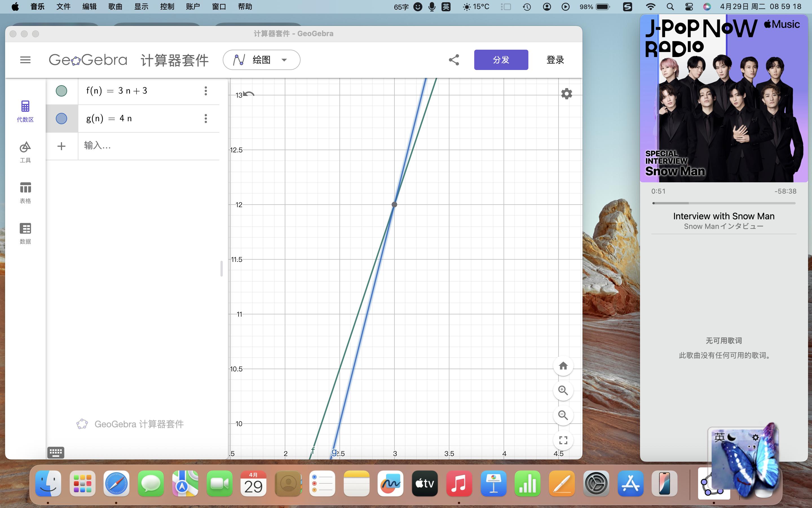The width and height of the screenshot is (812, 508).
Task: Open Finder in the Dock
Action: pyautogui.click(x=48, y=483)
